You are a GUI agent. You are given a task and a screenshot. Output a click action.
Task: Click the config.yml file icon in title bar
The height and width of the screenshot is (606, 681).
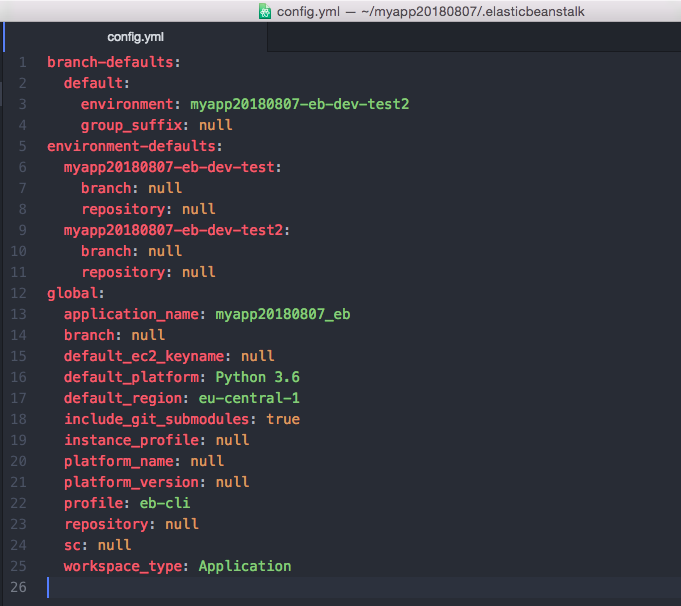pos(265,11)
